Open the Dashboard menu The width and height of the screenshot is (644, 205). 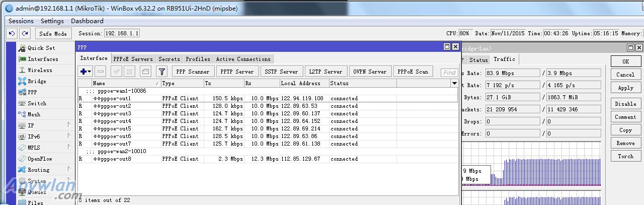coord(87,21)
